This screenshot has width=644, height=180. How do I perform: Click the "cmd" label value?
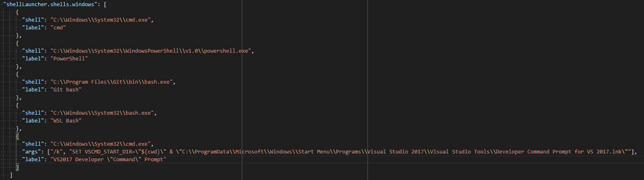[58, 27]
